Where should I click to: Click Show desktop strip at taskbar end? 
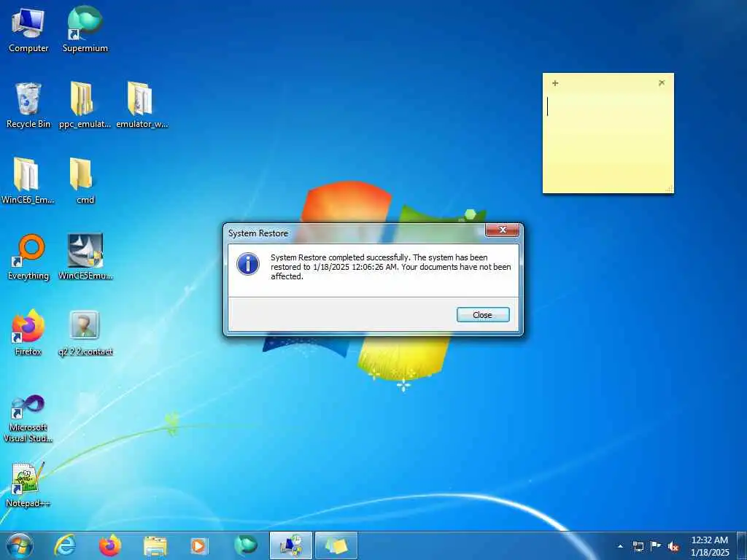[742, 545]
